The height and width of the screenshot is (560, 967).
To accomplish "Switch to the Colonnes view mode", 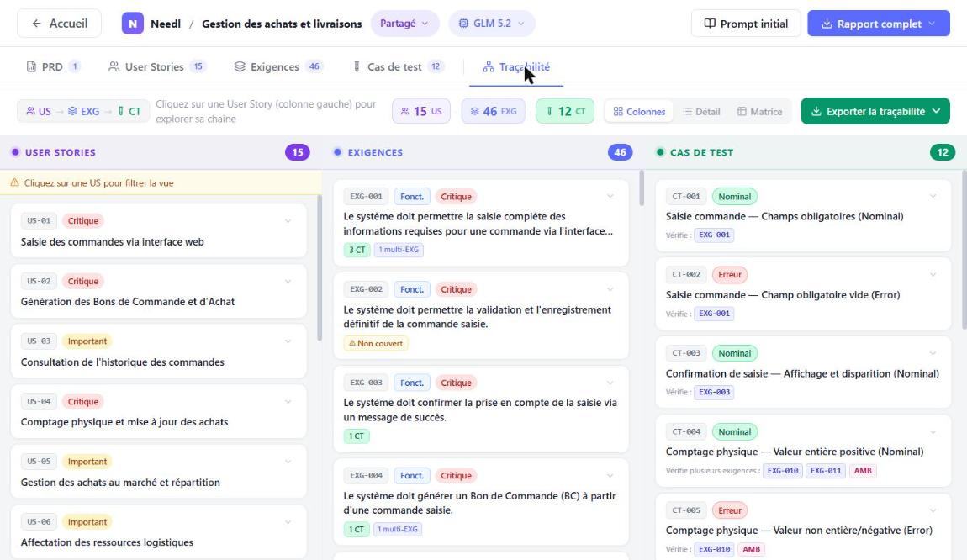I will click(640, 112).
